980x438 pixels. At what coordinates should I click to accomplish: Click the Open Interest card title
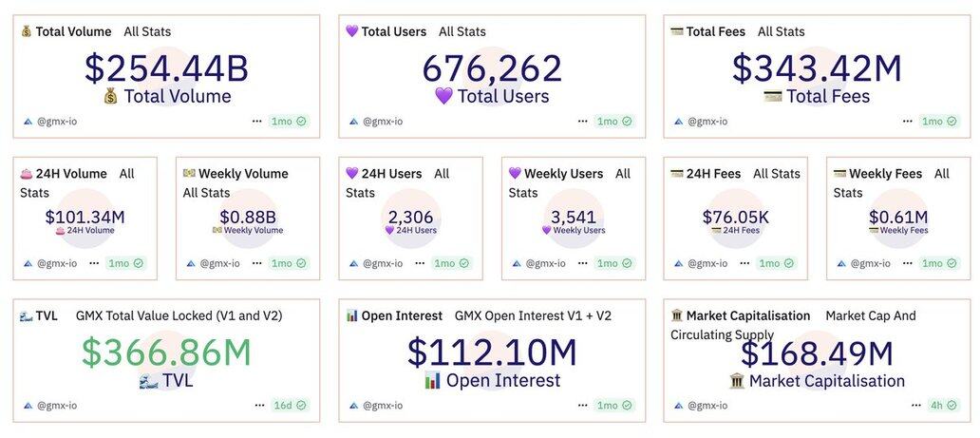pos(402,315)
